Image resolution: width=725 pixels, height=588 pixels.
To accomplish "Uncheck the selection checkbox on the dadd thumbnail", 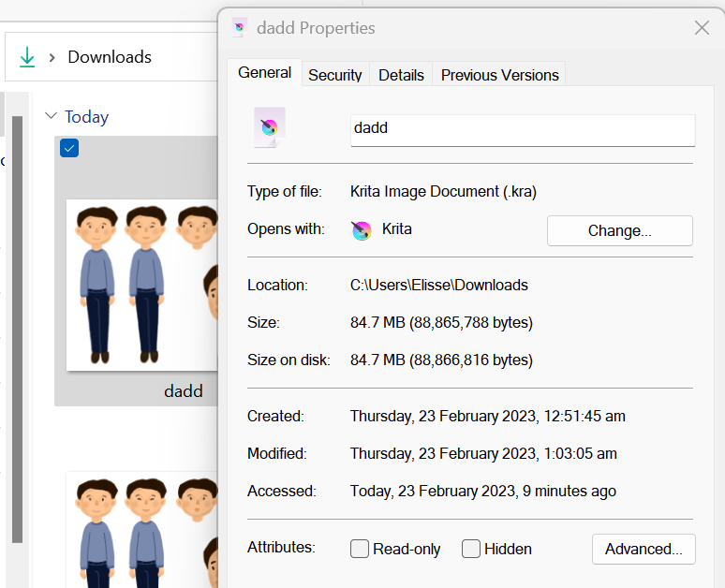I will [69, 148].
